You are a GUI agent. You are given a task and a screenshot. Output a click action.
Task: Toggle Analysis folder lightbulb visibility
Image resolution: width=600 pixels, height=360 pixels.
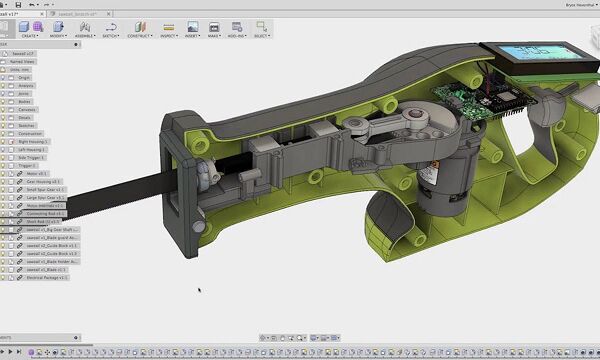click(3, 86)
